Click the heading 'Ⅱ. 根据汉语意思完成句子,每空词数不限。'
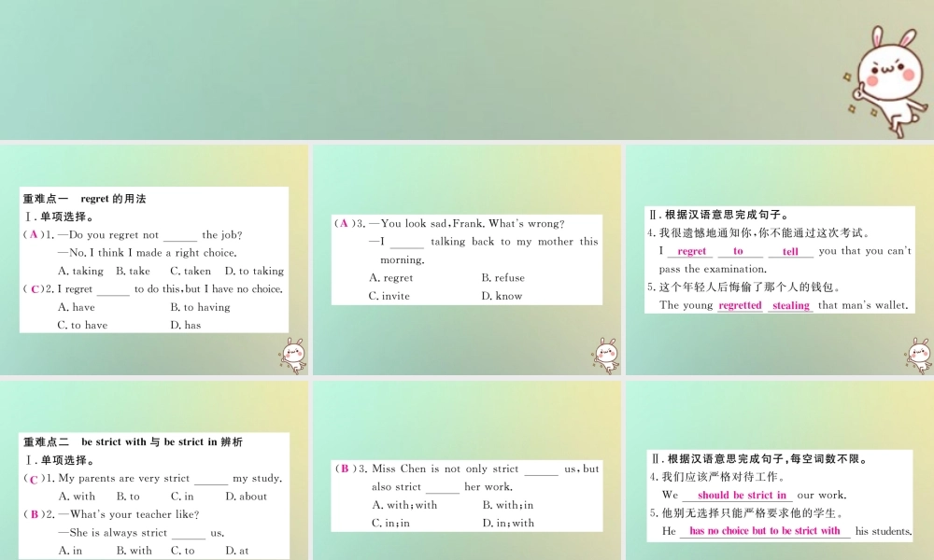 tap(760, 459)
